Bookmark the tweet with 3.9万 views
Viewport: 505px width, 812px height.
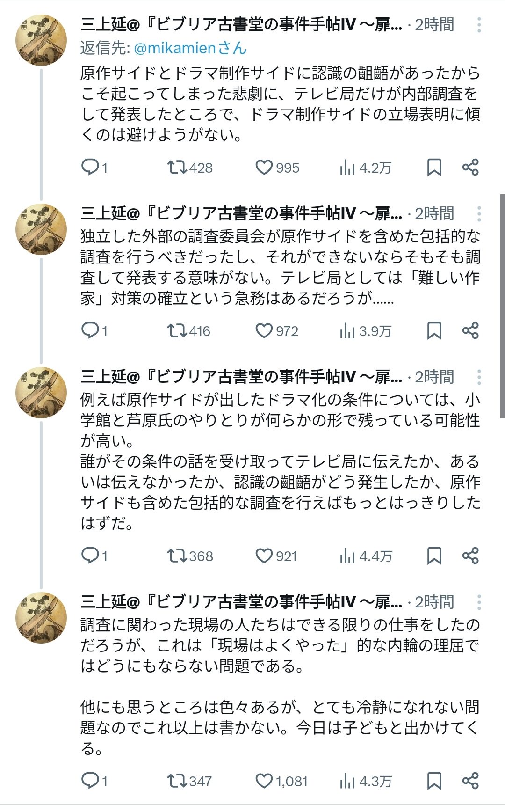434,331
